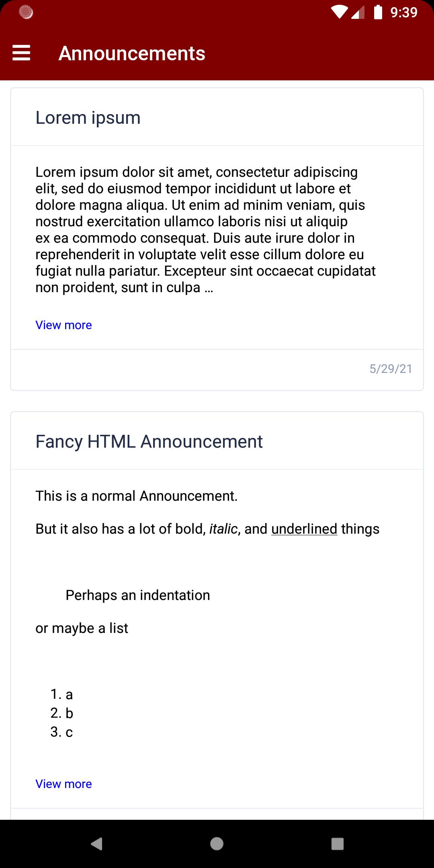Expand Lorem ipsum with View more
The image size is (434, 868).
pyautogui.click(x=63, y=325)
